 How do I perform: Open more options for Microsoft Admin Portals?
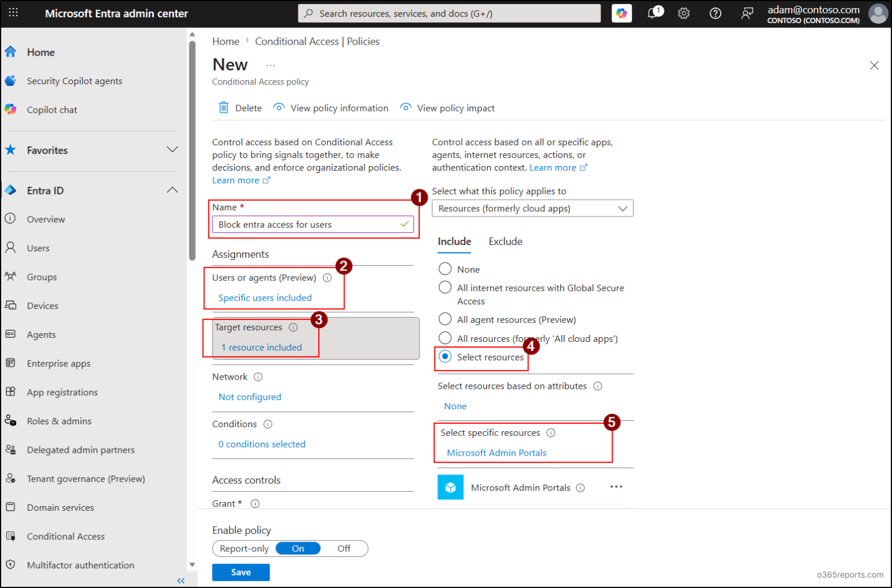(x=616, y=487)
